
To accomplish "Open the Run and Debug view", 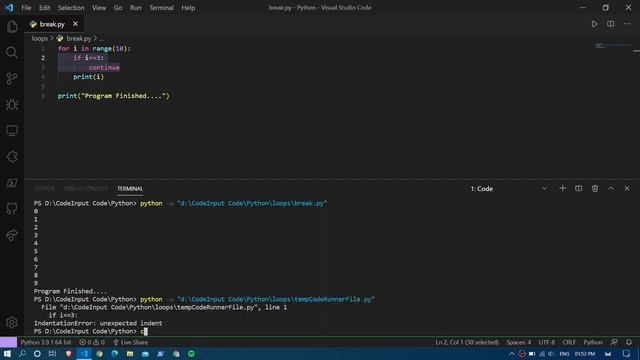I will (x=12, y=105).
